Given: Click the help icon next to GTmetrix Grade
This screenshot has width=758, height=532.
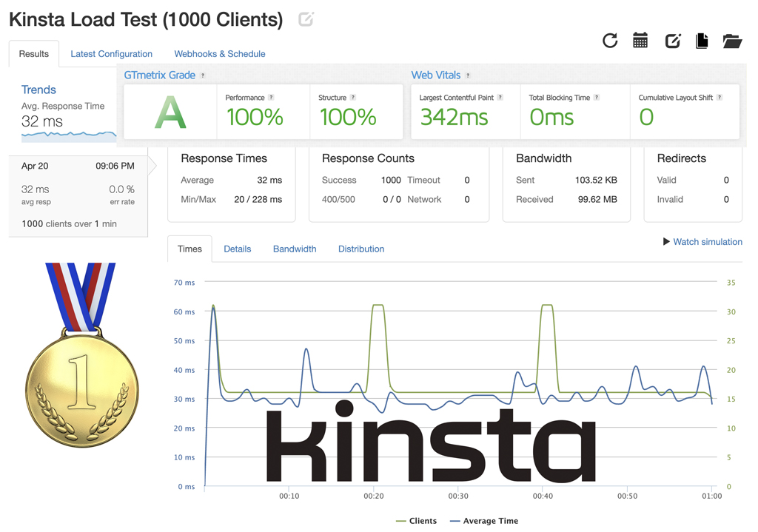Looking at the screenshot, I should pos(203,75).
